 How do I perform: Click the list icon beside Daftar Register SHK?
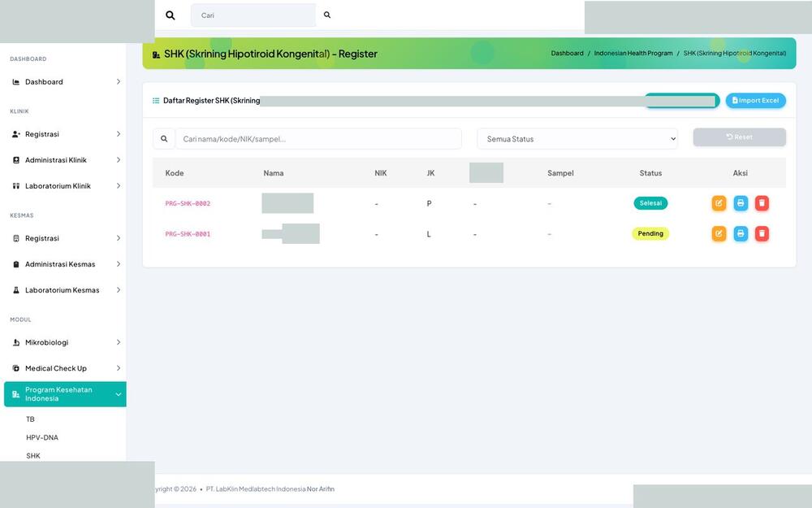pos(156,101)
